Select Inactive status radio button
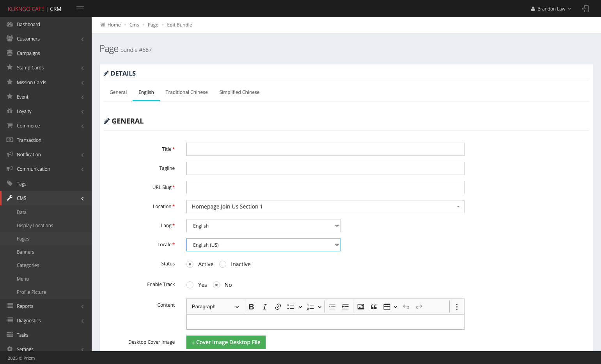The height and width of the screenshot is (364, 601). pyautogui.click(x=223, y=264)
